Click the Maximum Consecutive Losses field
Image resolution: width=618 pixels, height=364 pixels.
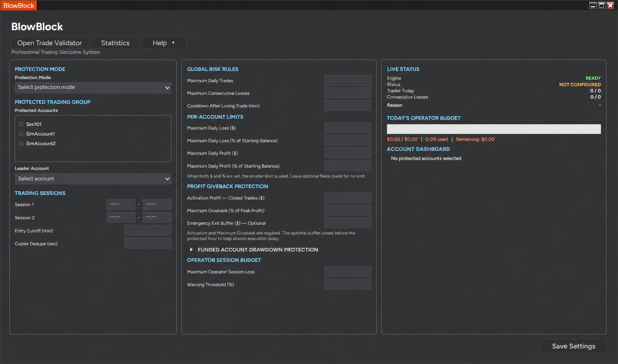(348, 93)
